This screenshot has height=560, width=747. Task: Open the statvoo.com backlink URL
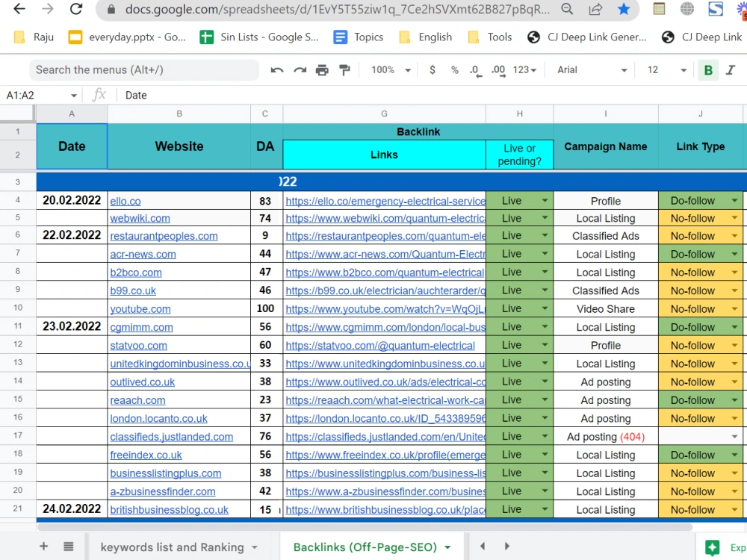coord(380,345)
